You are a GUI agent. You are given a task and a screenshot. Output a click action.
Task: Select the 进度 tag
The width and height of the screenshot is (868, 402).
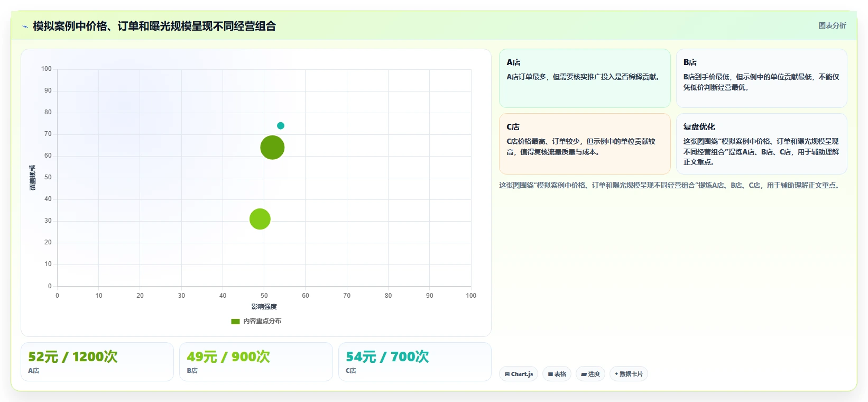(590, 374)
